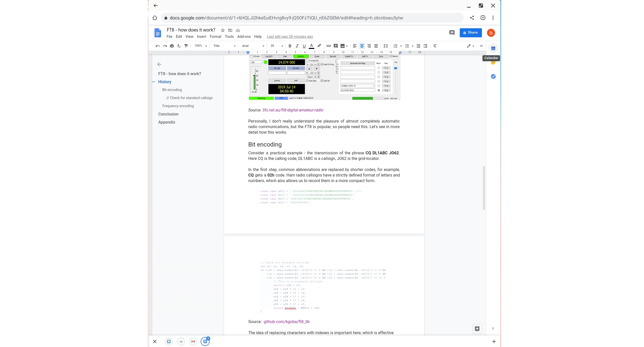Image resolution: width=644 pixels, height=347 pixels.
Task: Toggle bold formatting
Action: point(290,46)
